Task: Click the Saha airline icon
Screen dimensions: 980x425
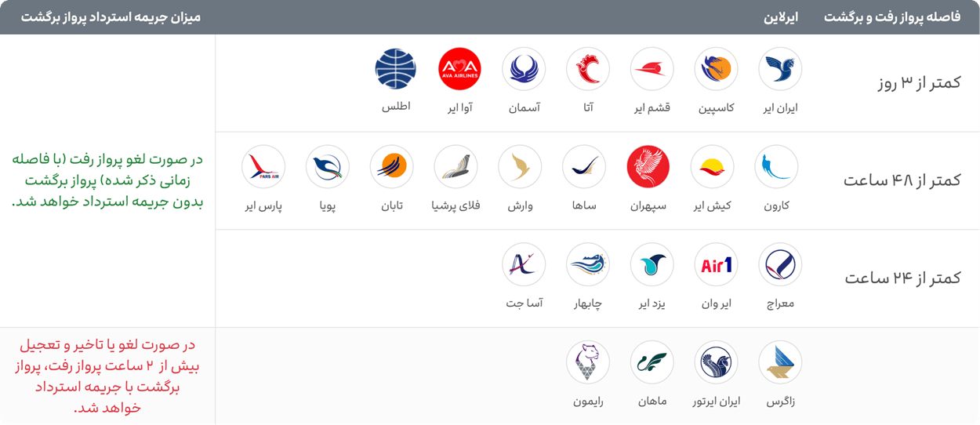Action: pos(584,167)
